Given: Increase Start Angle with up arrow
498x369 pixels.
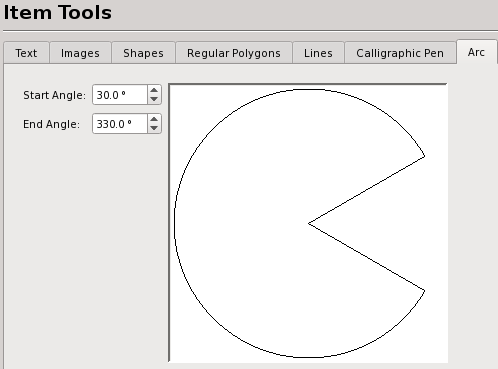Looking at the screenshot, I should point(154,90).
